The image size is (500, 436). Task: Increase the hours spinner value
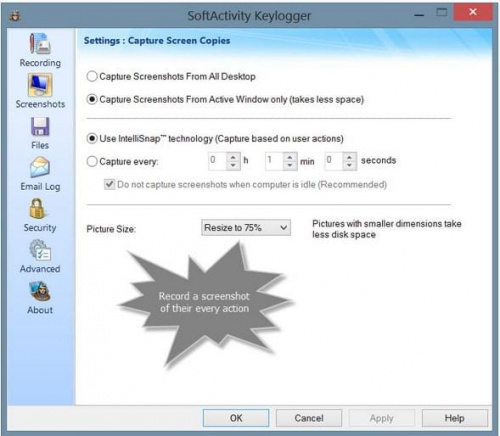click(x=233, y=157)
